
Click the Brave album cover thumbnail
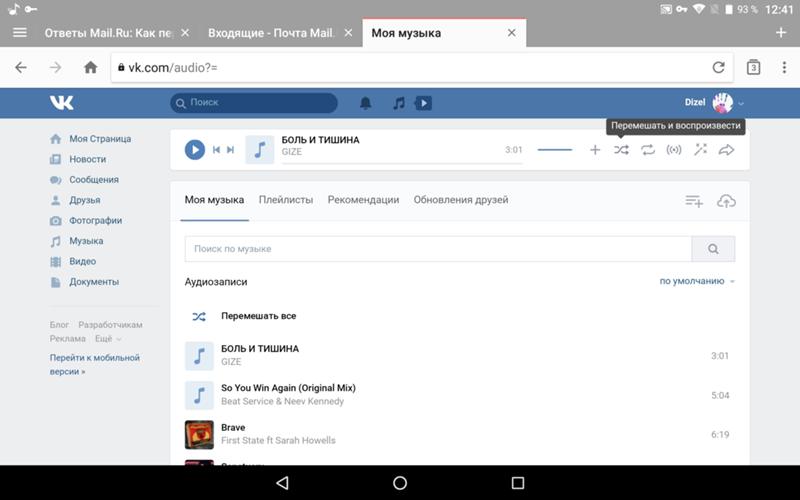pyautogui.click(x=199, y=435)
